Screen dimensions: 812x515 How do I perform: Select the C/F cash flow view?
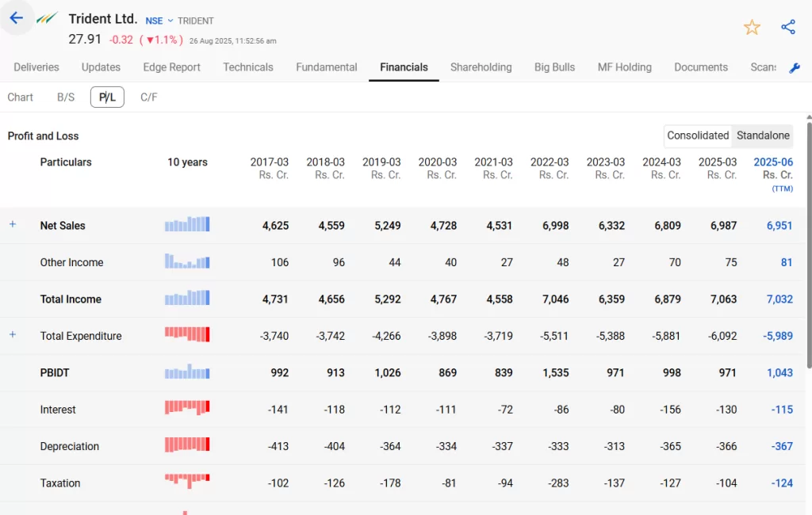pos(148,97)
